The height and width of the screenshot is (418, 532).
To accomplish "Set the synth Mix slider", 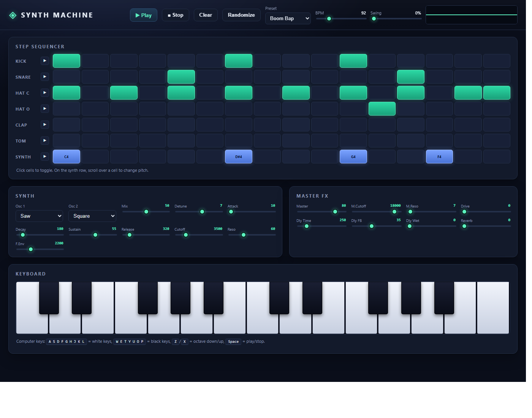I will click(146, 212).
